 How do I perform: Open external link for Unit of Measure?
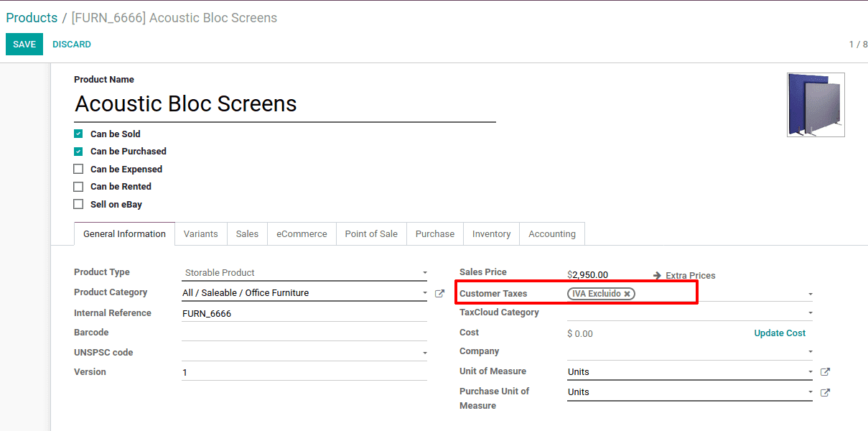point(825,372)
